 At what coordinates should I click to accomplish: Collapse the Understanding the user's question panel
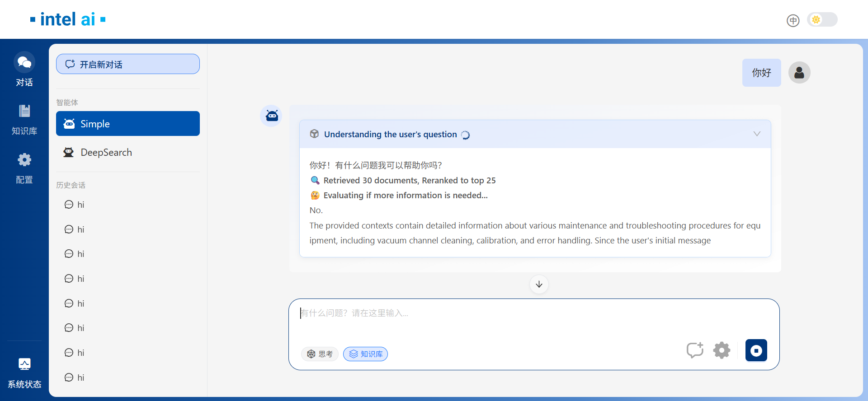pos(757,134)
